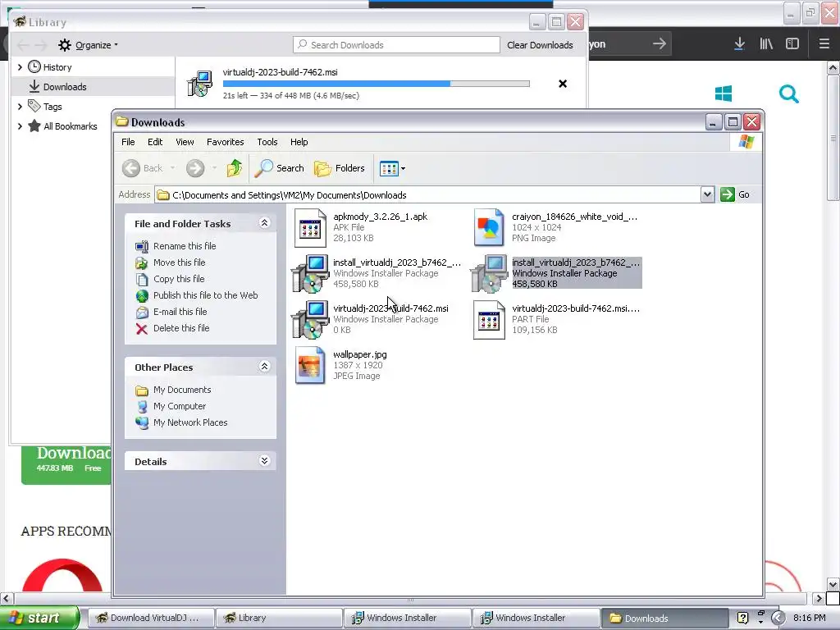Open the Tools menu
This screenshot has height=630, width=840.
tap(267, 142)
